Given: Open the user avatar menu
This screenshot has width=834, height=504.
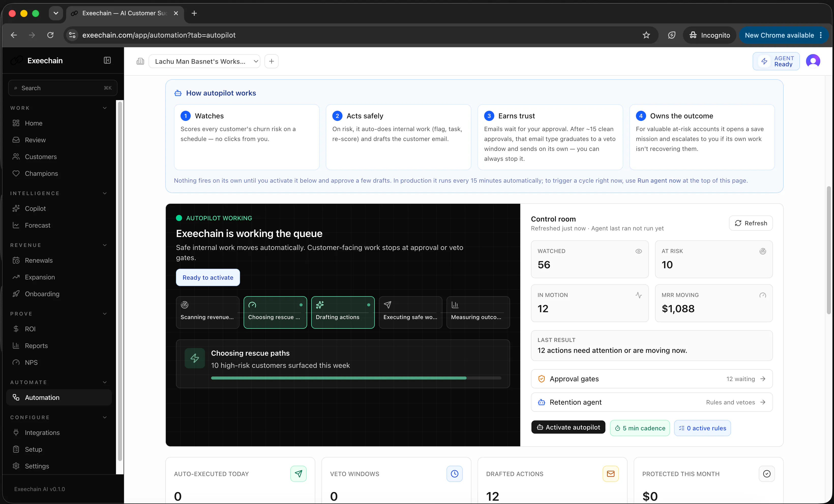Looking at the screenshot, I should (813, 61).
